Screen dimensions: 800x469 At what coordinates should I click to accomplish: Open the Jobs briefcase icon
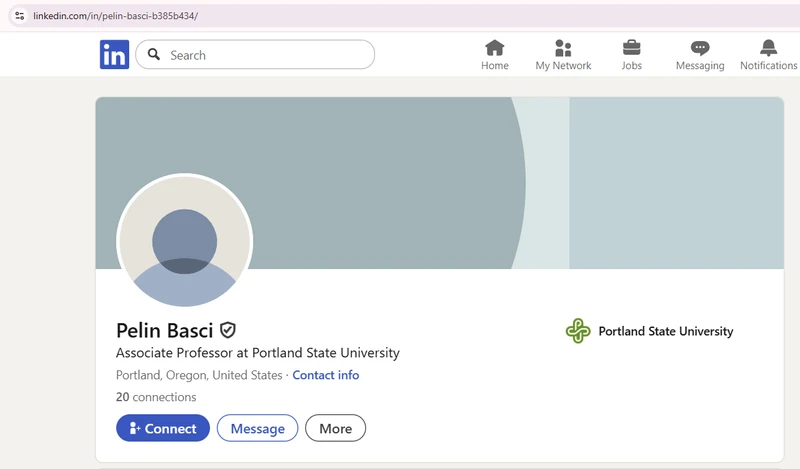[x=631, y=48]
